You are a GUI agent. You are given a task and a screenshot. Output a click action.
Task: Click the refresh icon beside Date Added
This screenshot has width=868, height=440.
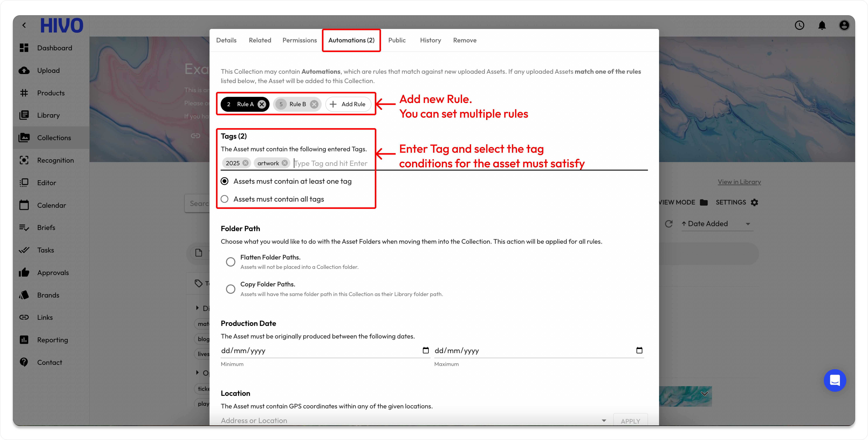pyautogui.click(x=669, y=224)
